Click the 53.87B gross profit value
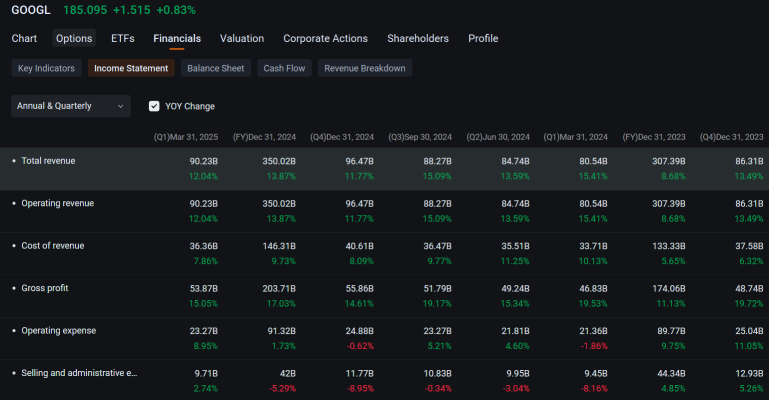 click(204, 289)
